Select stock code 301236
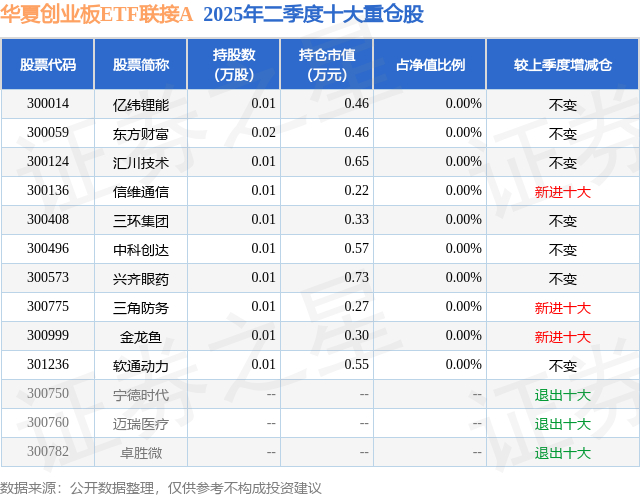The height and width of the screenshot is (497, 640). (48, 364)
